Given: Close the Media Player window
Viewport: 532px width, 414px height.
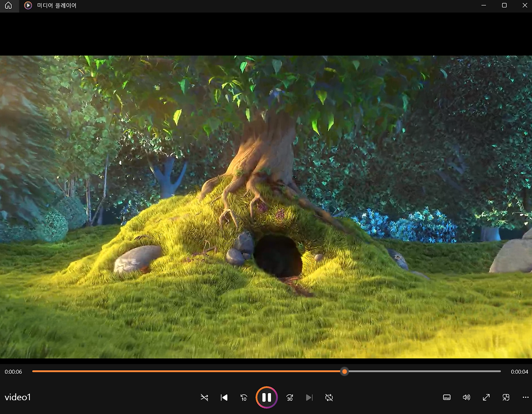Looking at the screenshot, I should point(525,5).
